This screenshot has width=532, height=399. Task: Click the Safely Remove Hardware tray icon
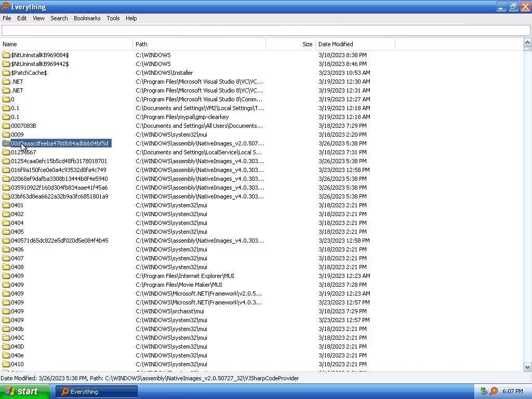(484, 392)
